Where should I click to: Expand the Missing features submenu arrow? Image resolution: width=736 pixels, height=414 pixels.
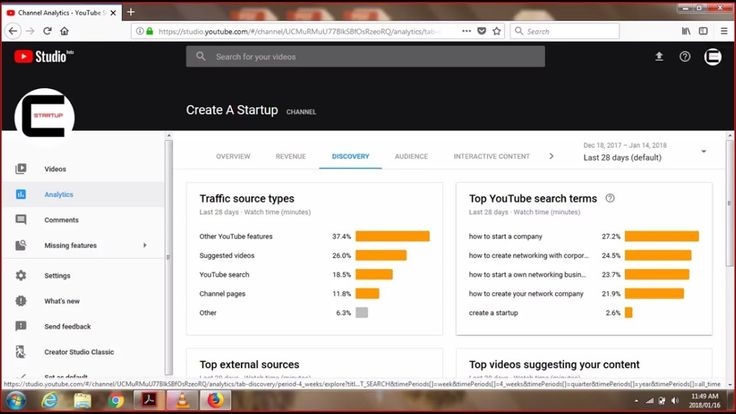tap(145, 245)
